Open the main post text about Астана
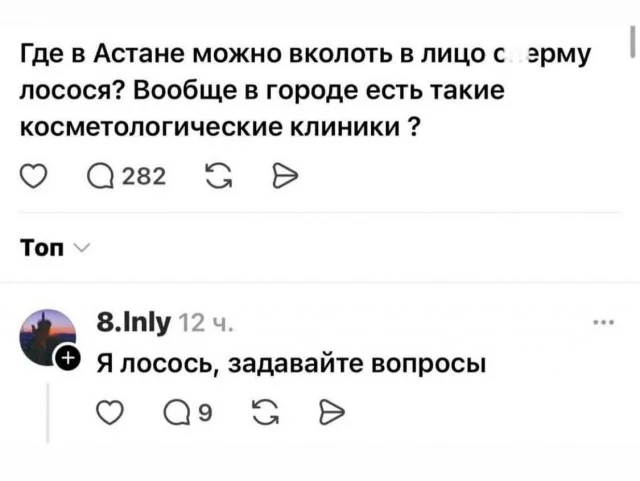Image resolution: width=640 pixels, height=481 pixels. pyautogui.click(x=300, y=92)
